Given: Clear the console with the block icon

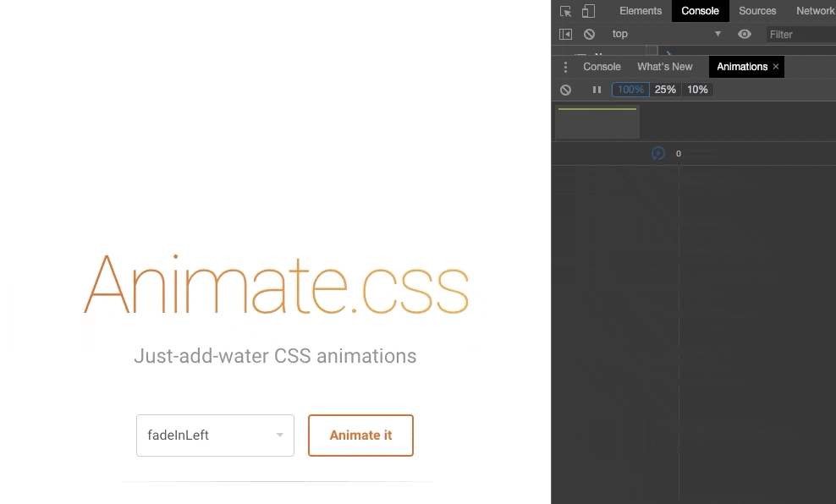Looking at the screenshot, I should coord(589,34).
